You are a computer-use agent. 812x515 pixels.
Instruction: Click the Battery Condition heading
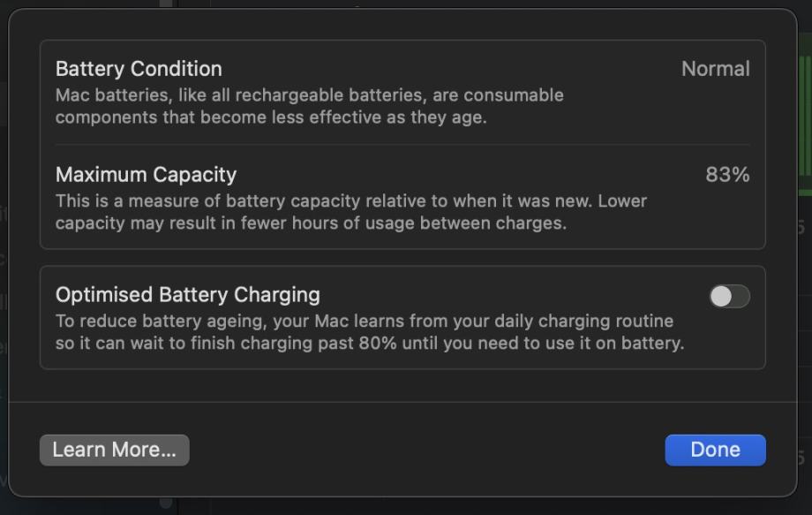[x=139, y=69]
